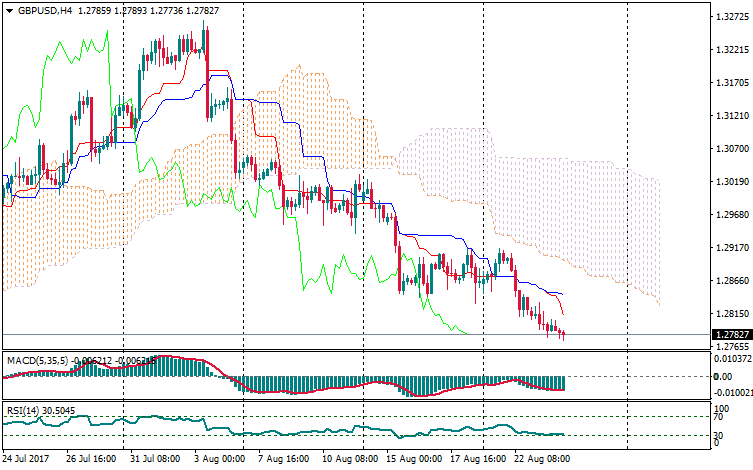Viewport: 753px width, 470px height.
Task: Click the RSI scale value 70
Action: point(718,417)
